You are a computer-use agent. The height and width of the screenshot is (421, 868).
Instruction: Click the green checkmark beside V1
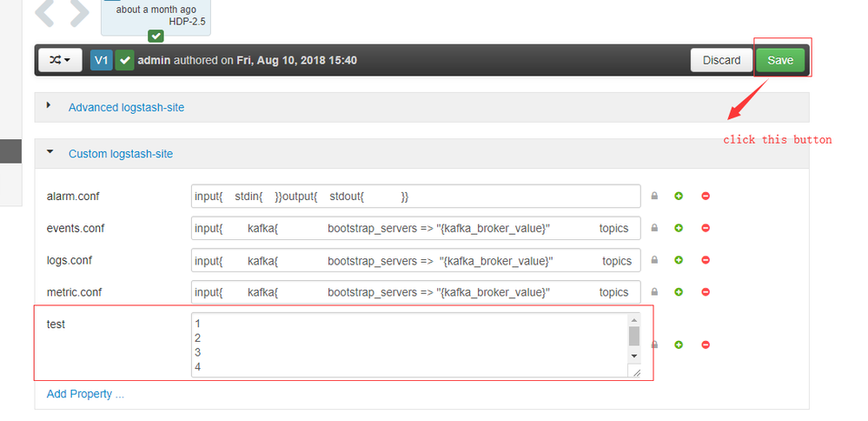(x=125, y=60)
